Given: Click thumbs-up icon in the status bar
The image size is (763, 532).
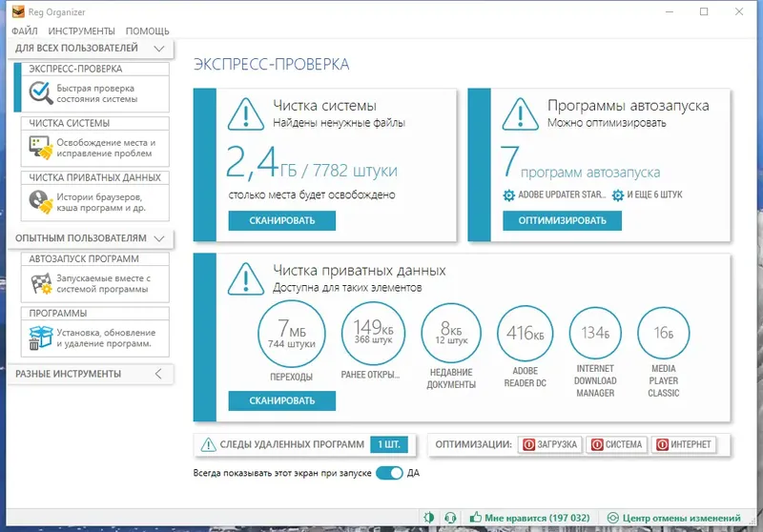Looking at the screenshot, I should (x=475, y=517).
